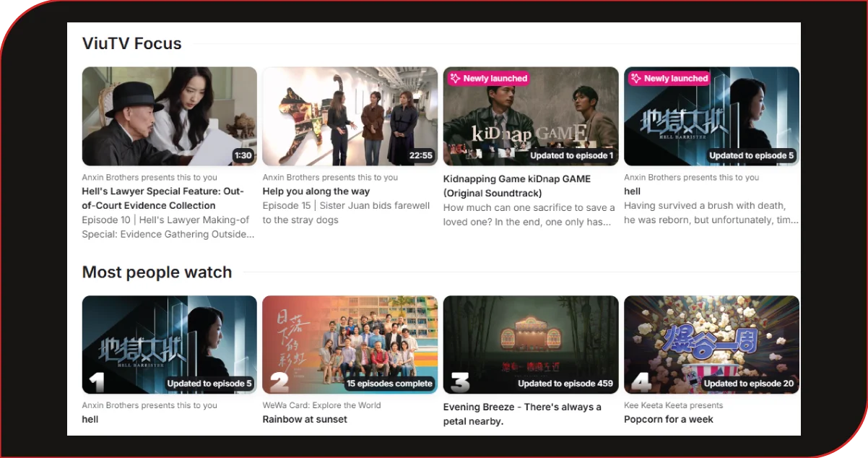Click the Updated to episode 20 label
The width and height of the screenshot is (868, 458).
(x=749, y=384)
